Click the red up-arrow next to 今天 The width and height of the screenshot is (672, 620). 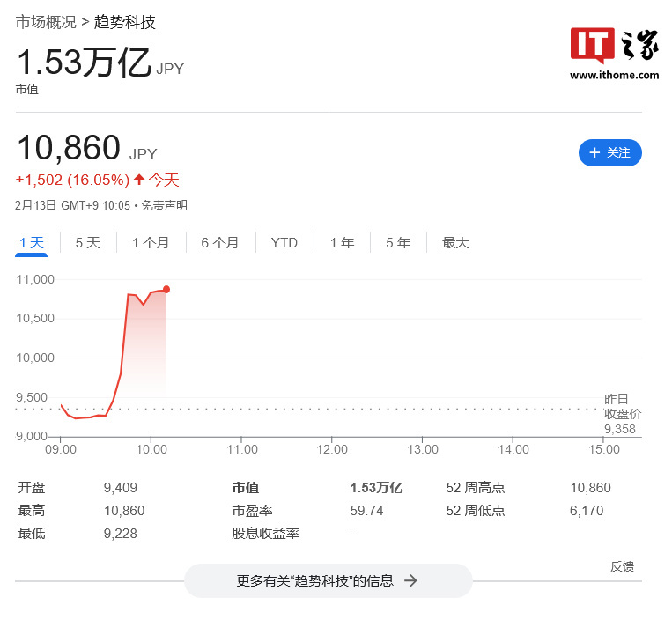[139, 179]
